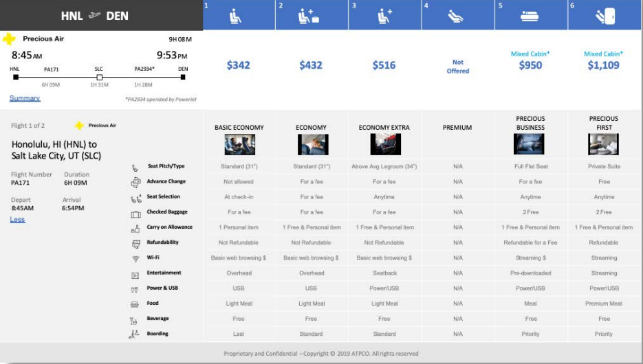Click the SLC layover marker on the route line
The image size is (643, 364).
[x=99, y=78]
